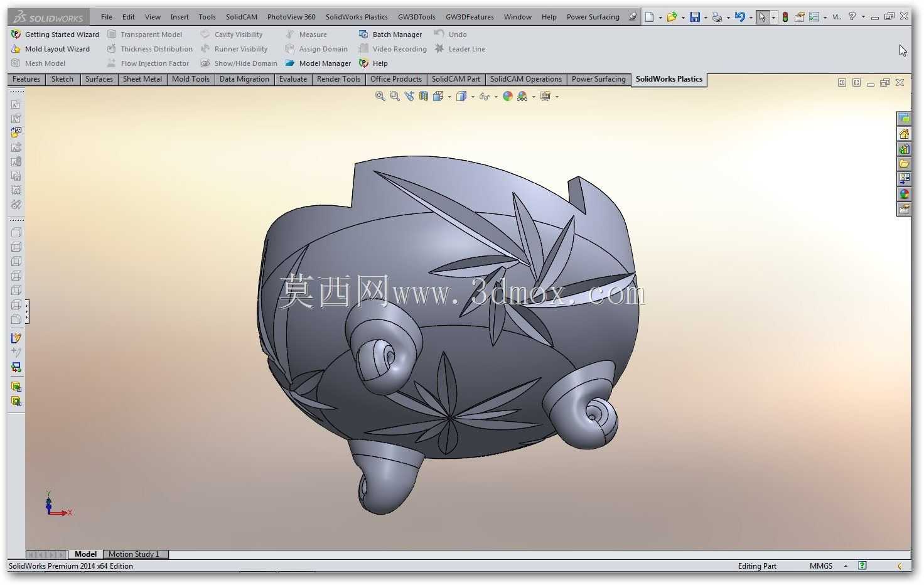The height and width of the screenshot is (585, 924).
Task: Open Batch Manager
Action: coord(390,35)
